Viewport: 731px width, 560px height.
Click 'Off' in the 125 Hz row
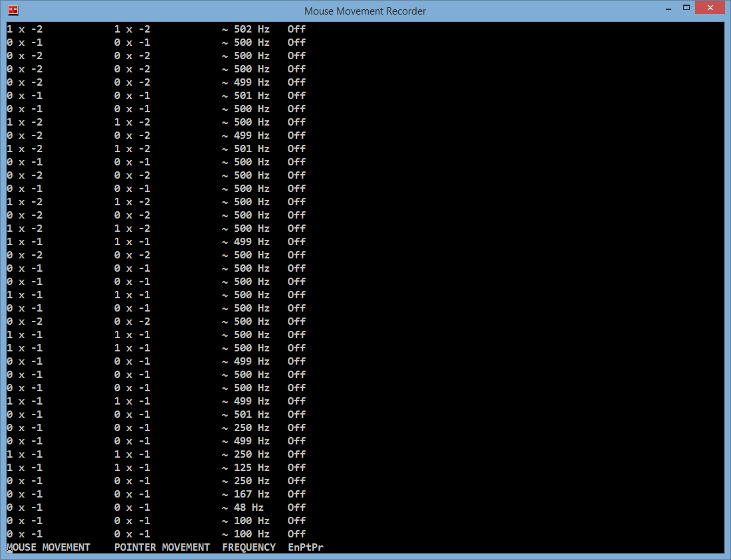tap(296, 467)
